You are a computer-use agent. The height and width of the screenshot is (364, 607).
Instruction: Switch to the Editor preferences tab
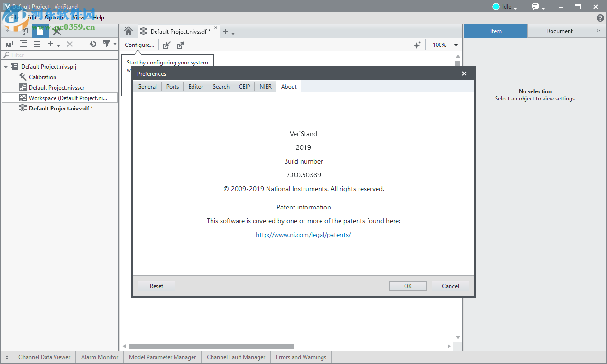click(x=196, y=86)
